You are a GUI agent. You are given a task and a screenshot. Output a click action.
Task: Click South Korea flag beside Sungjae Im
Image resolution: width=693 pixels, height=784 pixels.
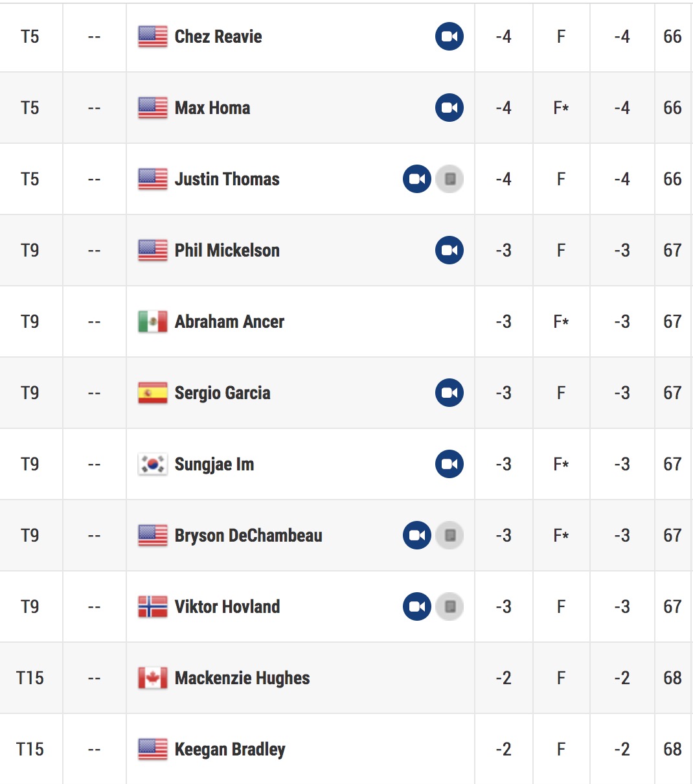[x=153, y=464]
